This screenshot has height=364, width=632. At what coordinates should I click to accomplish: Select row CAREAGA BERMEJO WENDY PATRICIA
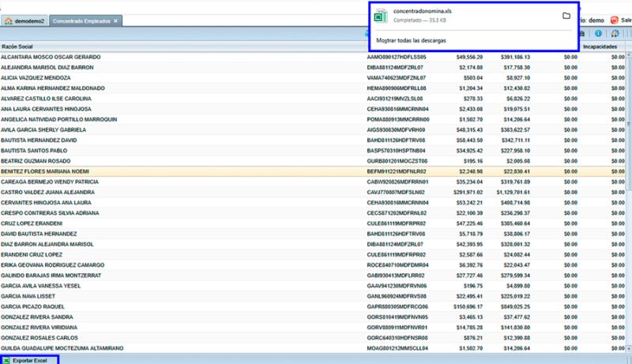pos(313,182)
